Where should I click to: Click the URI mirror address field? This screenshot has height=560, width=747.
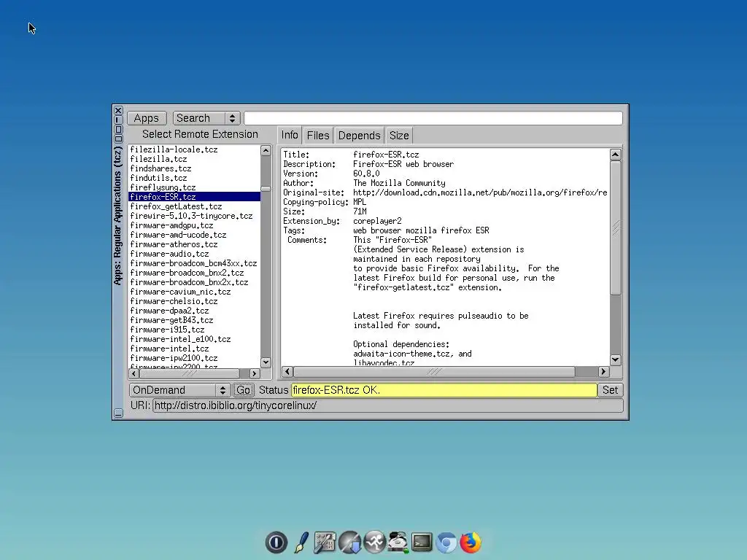coord(388,405)
